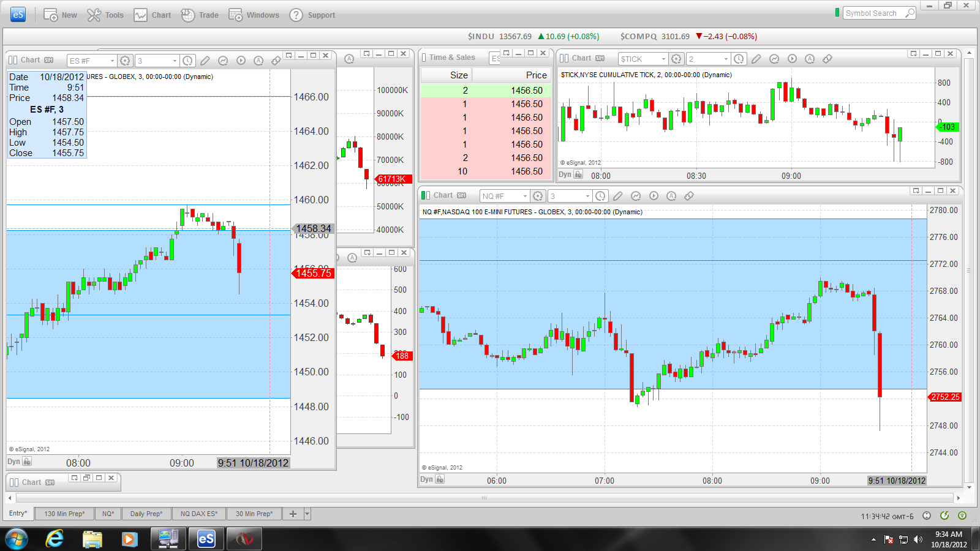Image resolution: width=980 pixels, height=551 pixels.
Task: Expand interval 2 dropdown in $TICK chart
Action: point(726,59)
